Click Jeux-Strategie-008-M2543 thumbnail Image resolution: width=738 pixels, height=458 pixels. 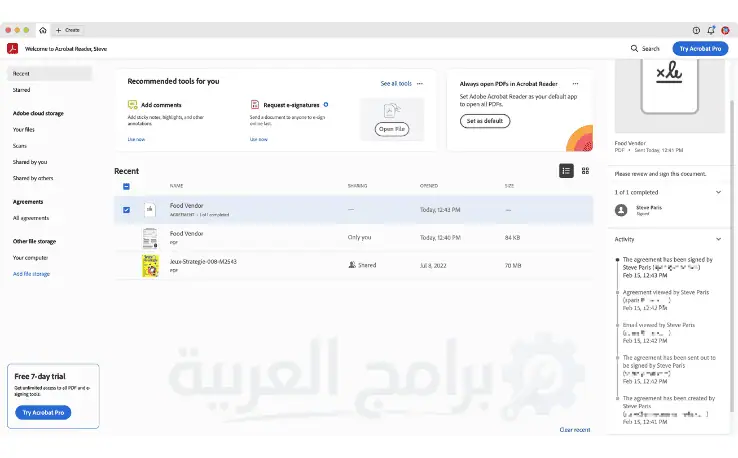pos(150,266)
